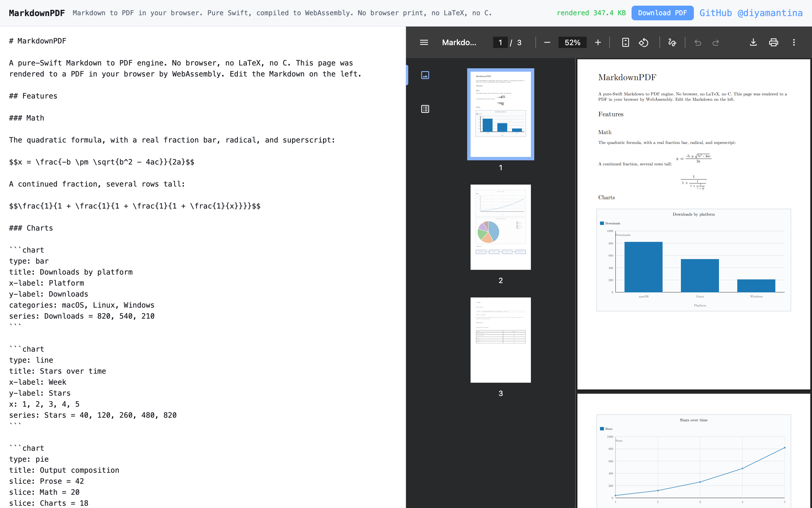This screenshot has width=812, height=508.
Task: Click the continued fraction LaTeX line
Action: pos(135,206)
